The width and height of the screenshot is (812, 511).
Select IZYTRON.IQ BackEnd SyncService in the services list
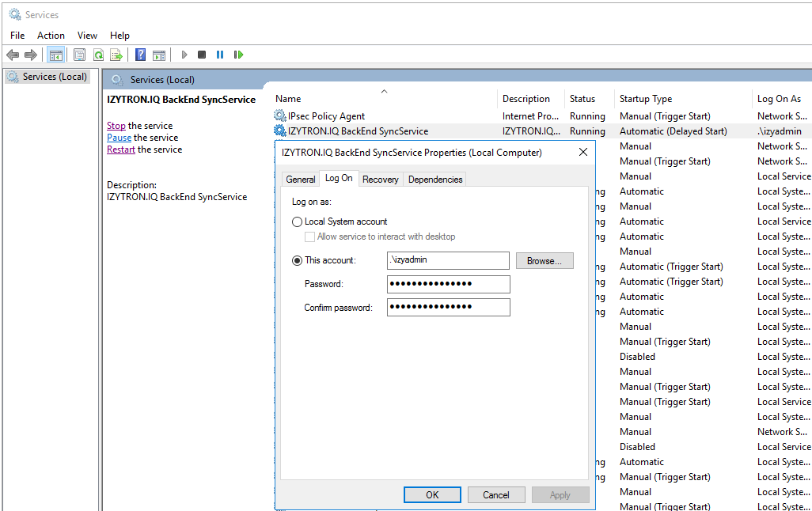coord(358,131)
